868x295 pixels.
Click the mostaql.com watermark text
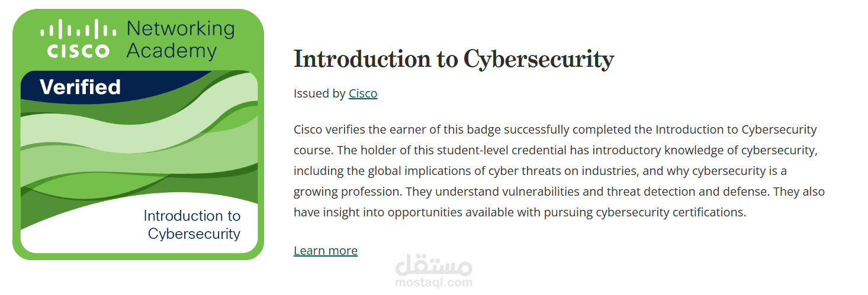click(x=433, y=283)
